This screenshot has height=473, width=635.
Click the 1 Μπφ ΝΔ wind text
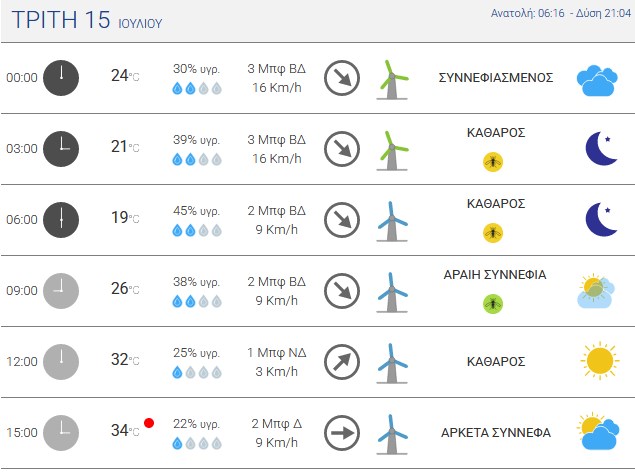pos(277,353)
